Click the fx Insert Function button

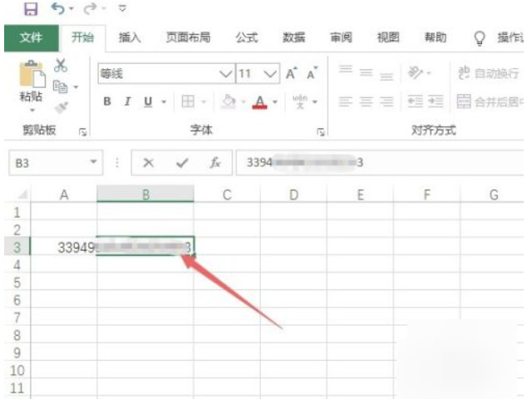pyautogui.click(x=215, y=163)
